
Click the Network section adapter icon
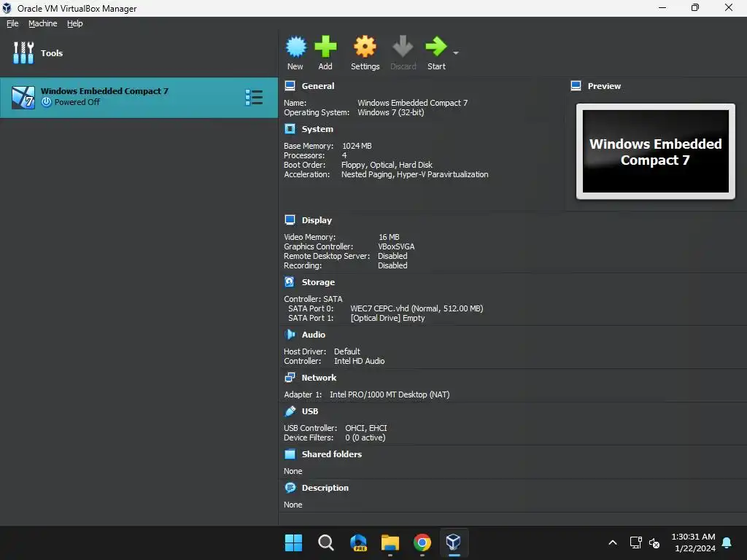pos(290,377)
